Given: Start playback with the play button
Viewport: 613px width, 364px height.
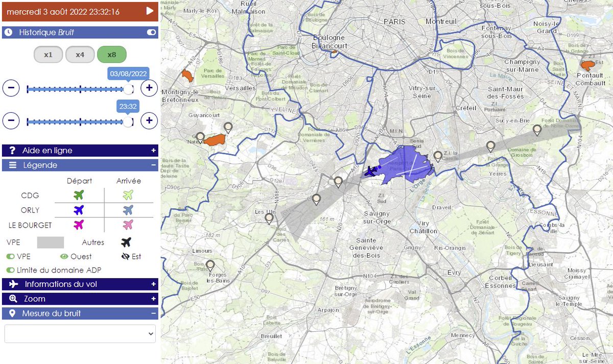Looking at the screenshot, I should 150,11.
